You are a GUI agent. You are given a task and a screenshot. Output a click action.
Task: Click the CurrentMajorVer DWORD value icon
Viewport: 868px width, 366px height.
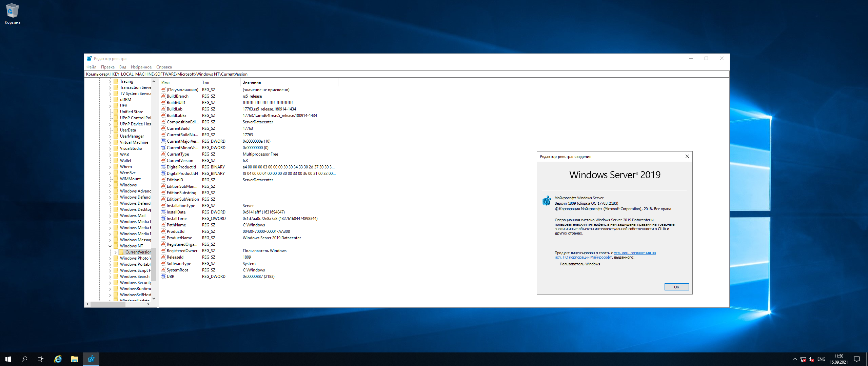pyautogui.click(x=163, y=141)
